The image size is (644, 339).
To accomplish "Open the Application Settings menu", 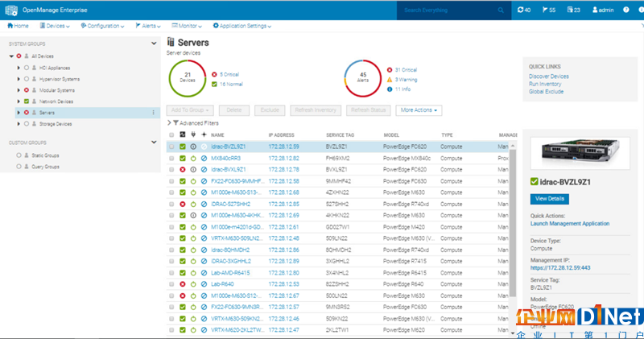I will [242, 26].
